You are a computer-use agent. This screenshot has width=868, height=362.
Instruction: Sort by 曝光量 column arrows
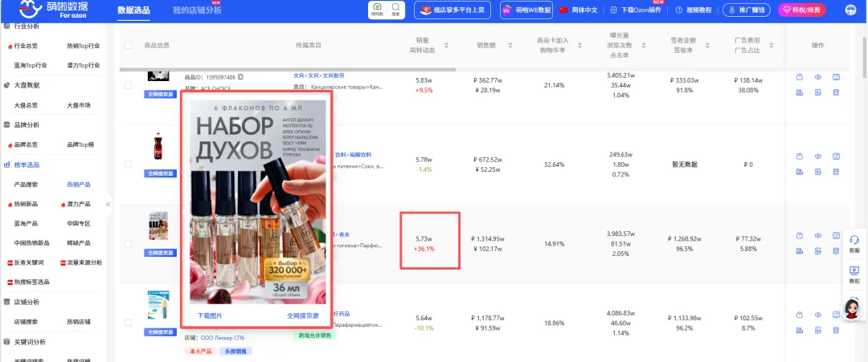pos(643,45)
